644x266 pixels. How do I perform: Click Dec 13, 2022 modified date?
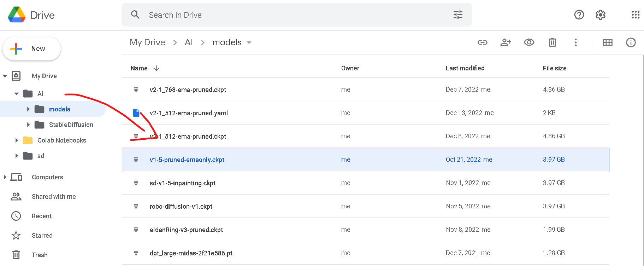click(x=464, y=113)
